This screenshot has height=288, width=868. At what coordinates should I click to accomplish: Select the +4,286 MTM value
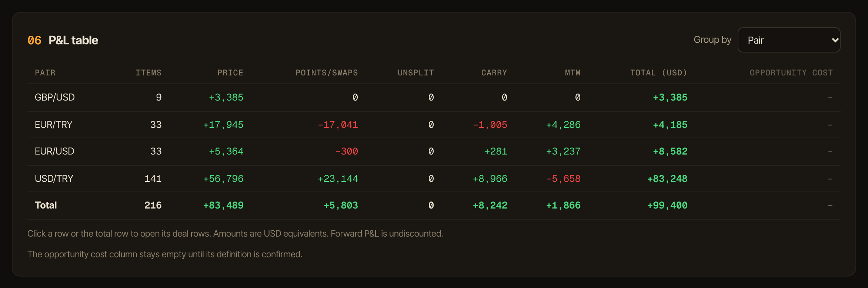coord(563,125)
